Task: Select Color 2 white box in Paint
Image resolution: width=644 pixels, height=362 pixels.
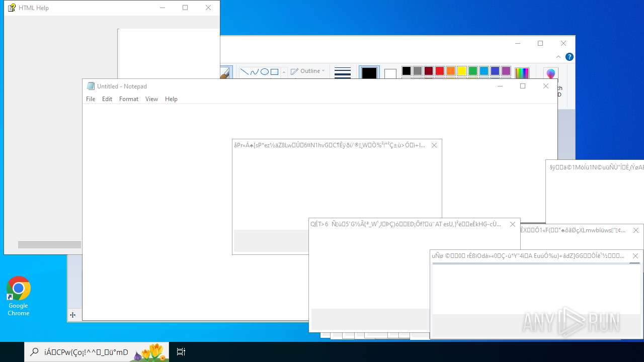Action: point(390,74)
